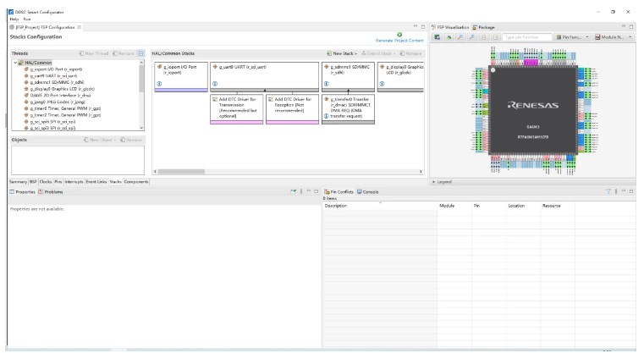
Task: Click info icon on g_uart9 UART stack
Action: coord(215,84)
